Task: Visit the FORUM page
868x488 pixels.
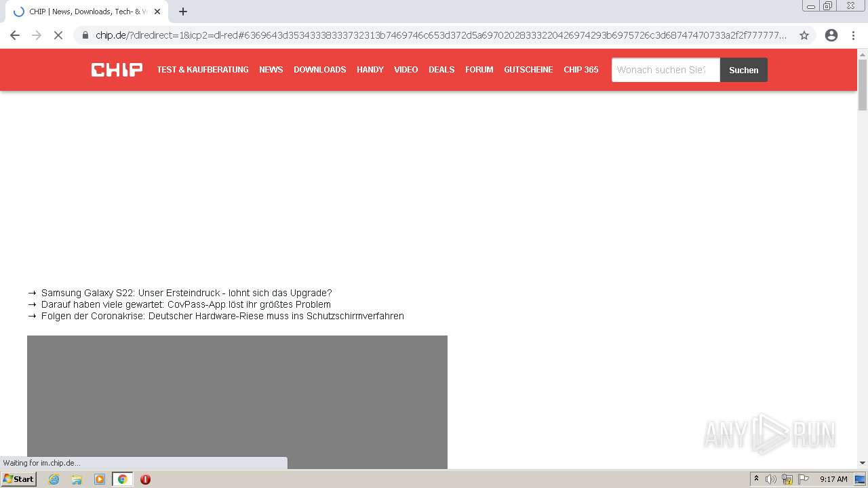Action: click(x=479, y=70)
